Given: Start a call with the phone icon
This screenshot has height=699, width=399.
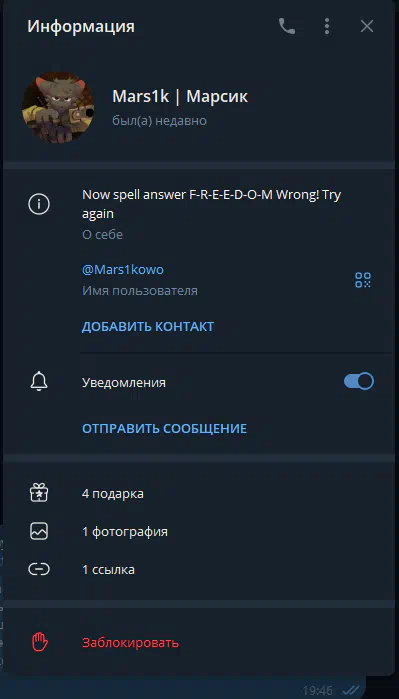Looking at the screenshot, I should pyautogui.click(x=287, y=27).
